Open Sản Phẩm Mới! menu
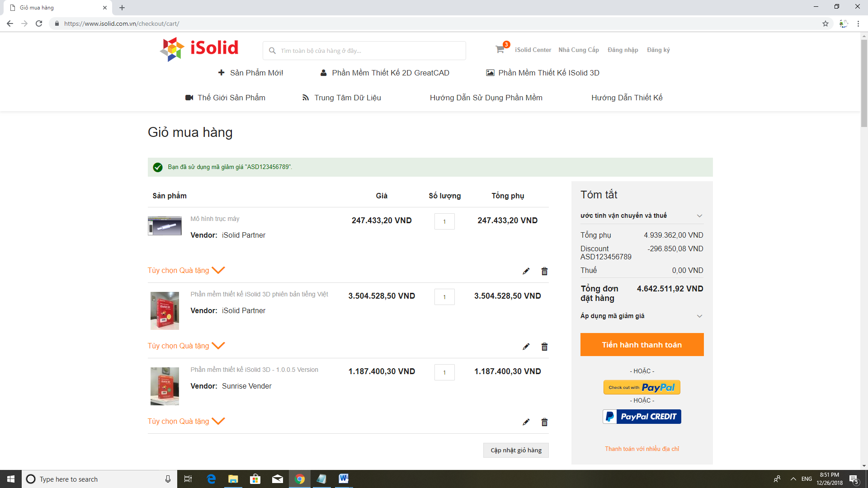 coord(250,73)
